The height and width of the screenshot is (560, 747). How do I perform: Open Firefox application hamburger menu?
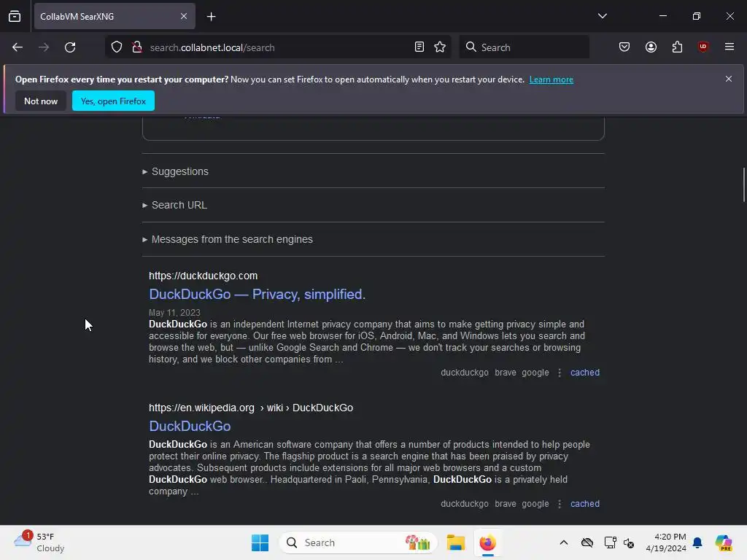(x=729, y=47)
